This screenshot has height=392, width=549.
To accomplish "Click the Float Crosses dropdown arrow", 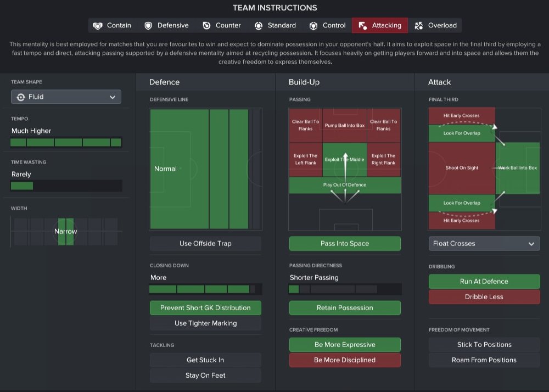I will click(531, 244).
